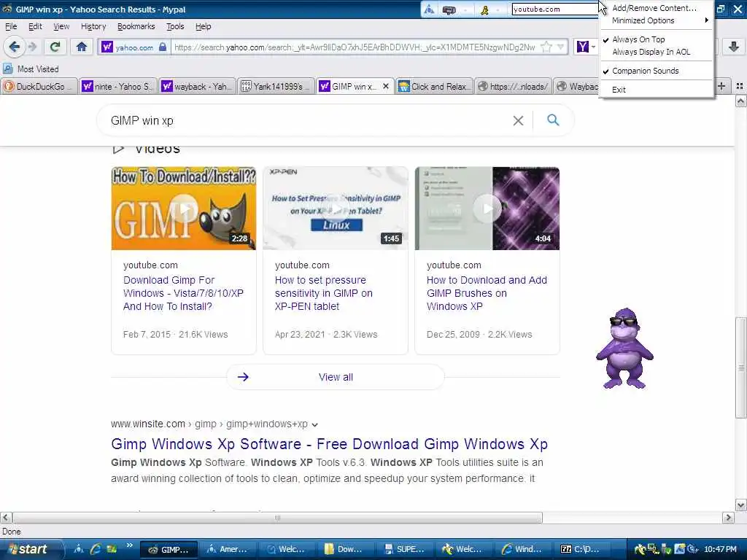Switch to the Yarik141999's tab

tap(275, 86)
